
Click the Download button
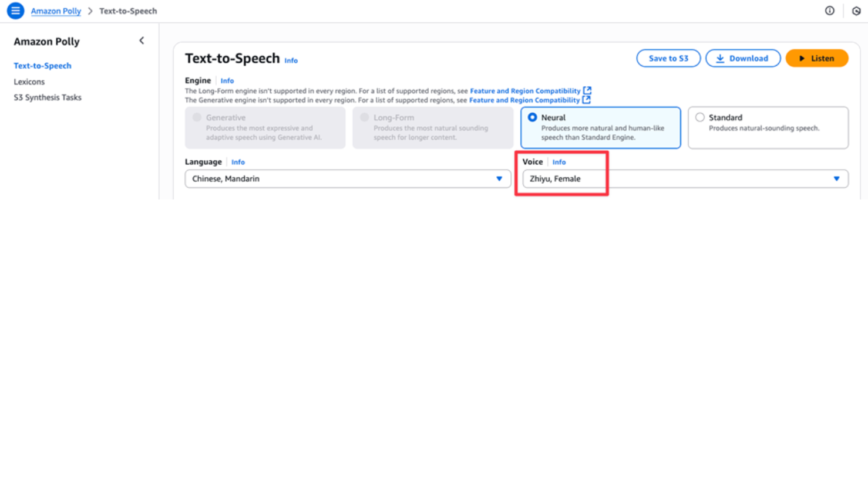(743, 58)
